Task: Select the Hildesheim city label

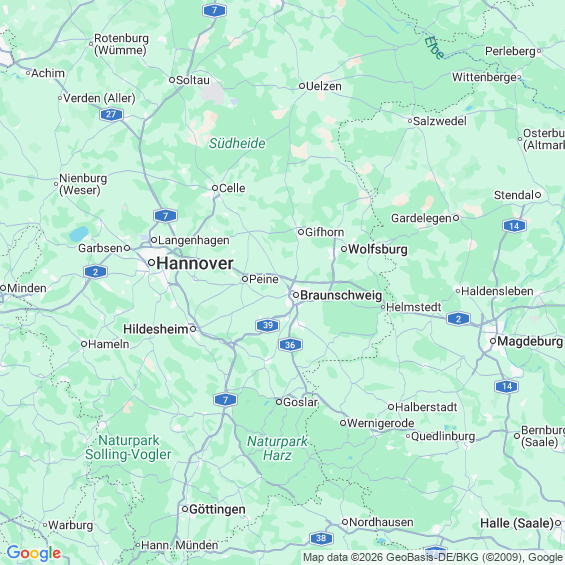Action: tap(156, 329)
